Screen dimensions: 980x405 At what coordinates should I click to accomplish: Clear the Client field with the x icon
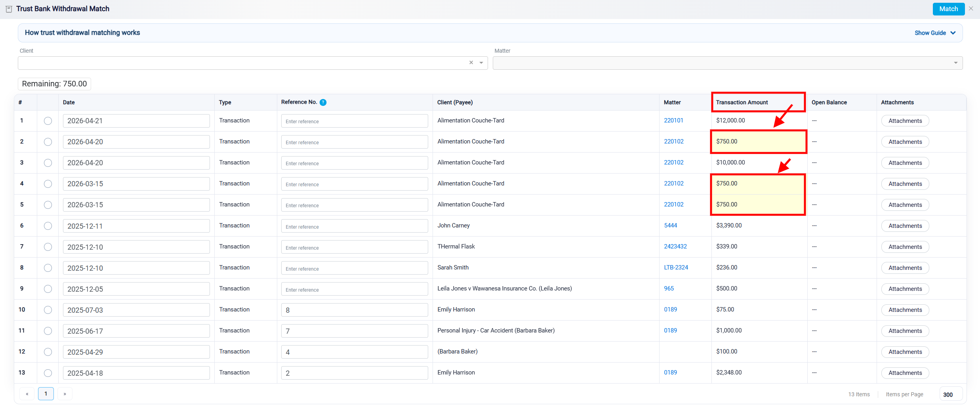pos(471,63)
